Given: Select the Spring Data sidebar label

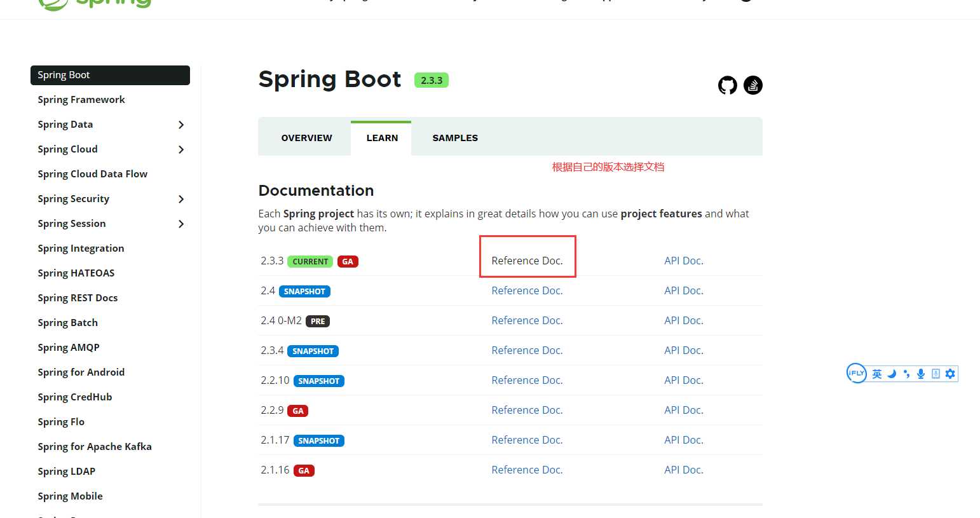Looking at the screenshot, I should pos(65,125).
